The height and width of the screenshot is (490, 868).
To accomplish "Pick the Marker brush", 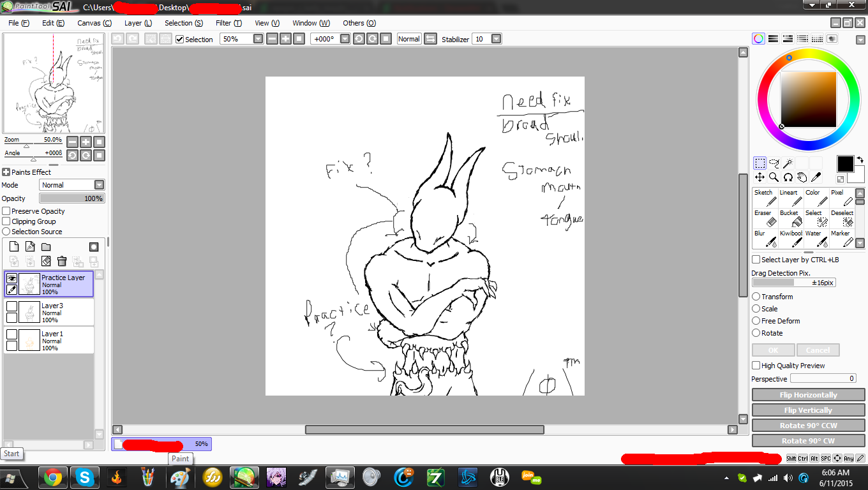I will 842,239.
